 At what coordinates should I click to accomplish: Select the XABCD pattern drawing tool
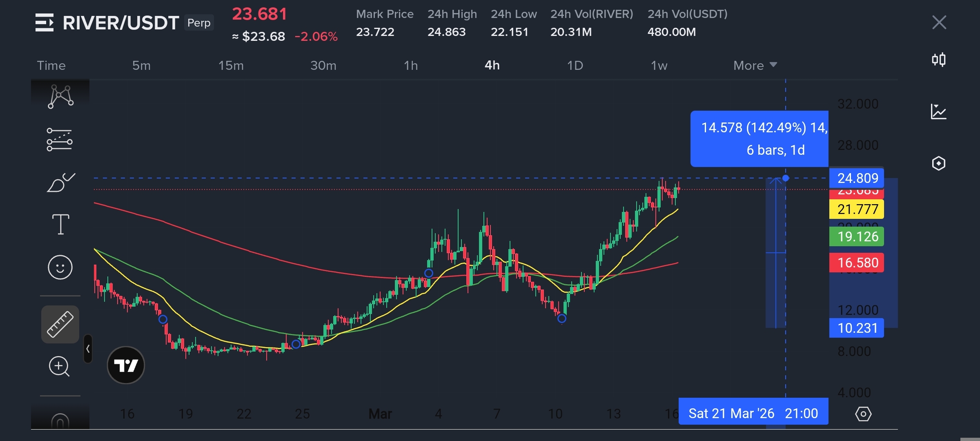(x=60, y=96)
